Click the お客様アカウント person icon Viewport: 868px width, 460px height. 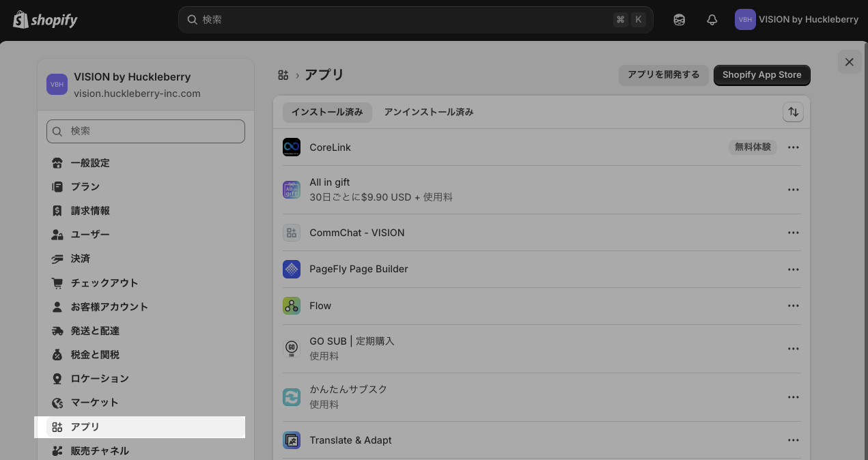click(x=57, y=307)
